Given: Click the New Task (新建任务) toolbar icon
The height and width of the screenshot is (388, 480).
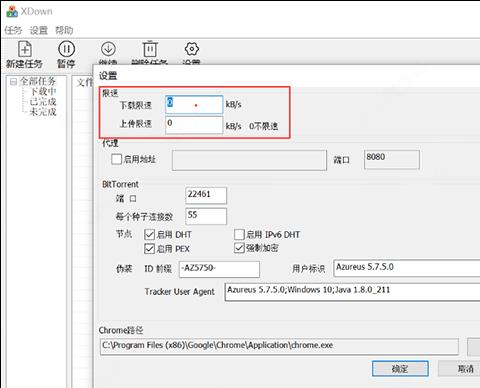Looking at the screenshot, I should pyautogui.click(x=25, y=49).
